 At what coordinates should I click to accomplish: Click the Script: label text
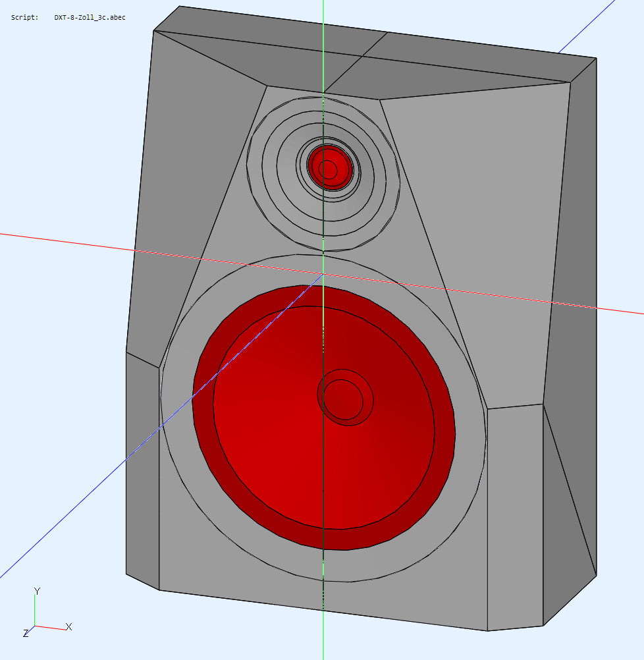(x=24, y=17)
